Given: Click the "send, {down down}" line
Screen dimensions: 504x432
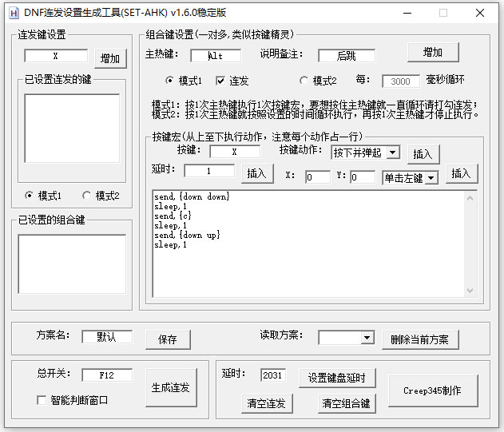Looking at the screenshot, I should pos(192,196).
